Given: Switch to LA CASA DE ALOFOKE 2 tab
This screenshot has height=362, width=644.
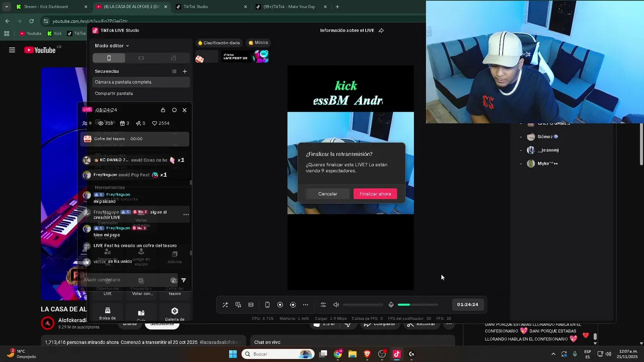Looking at the screenshot, I should coord(132,7).
